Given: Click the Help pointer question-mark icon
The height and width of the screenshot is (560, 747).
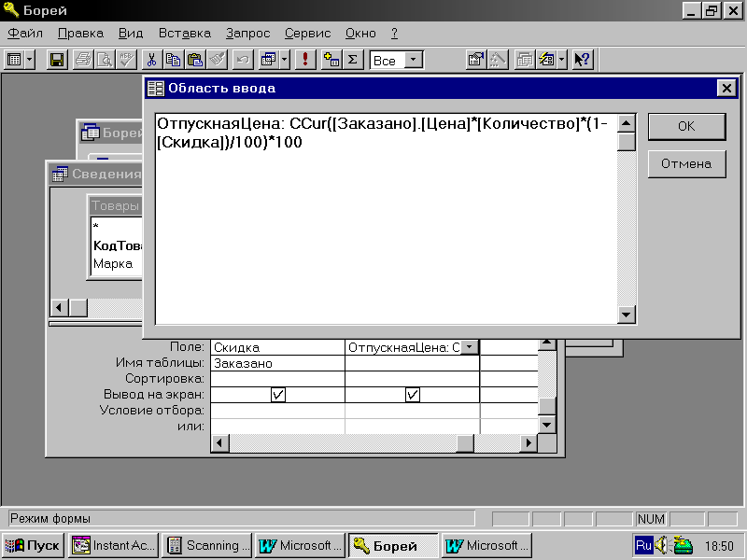Looking at the screenshot, I should point(582,60).
